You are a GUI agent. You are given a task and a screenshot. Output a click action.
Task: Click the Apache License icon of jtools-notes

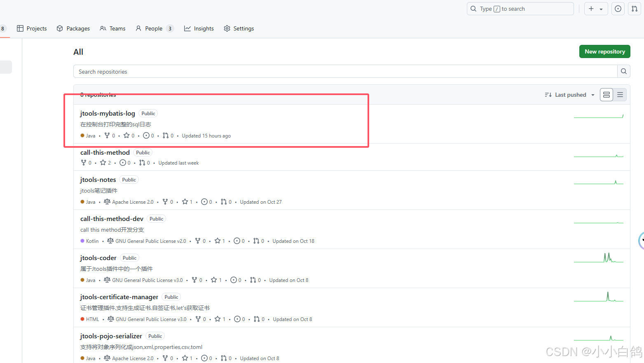107,202
